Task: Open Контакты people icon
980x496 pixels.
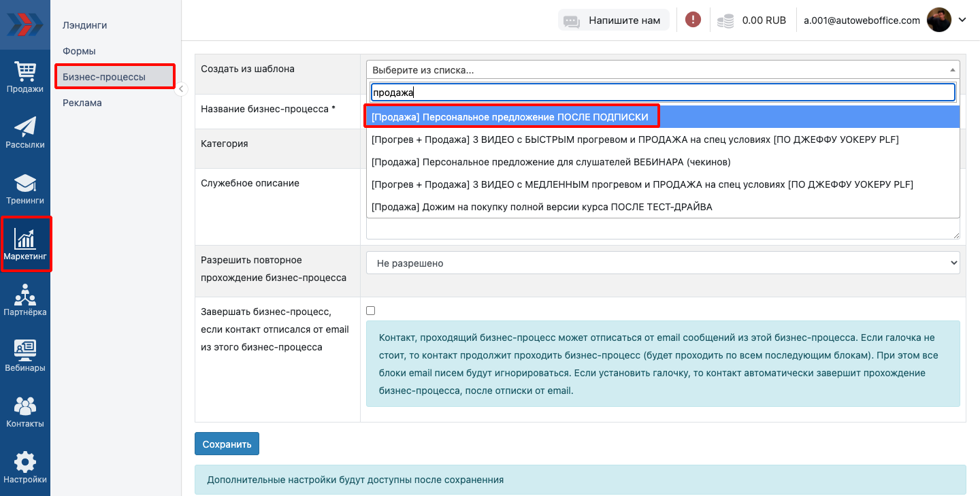Action: pyautogui.click(x=25, y=412)
